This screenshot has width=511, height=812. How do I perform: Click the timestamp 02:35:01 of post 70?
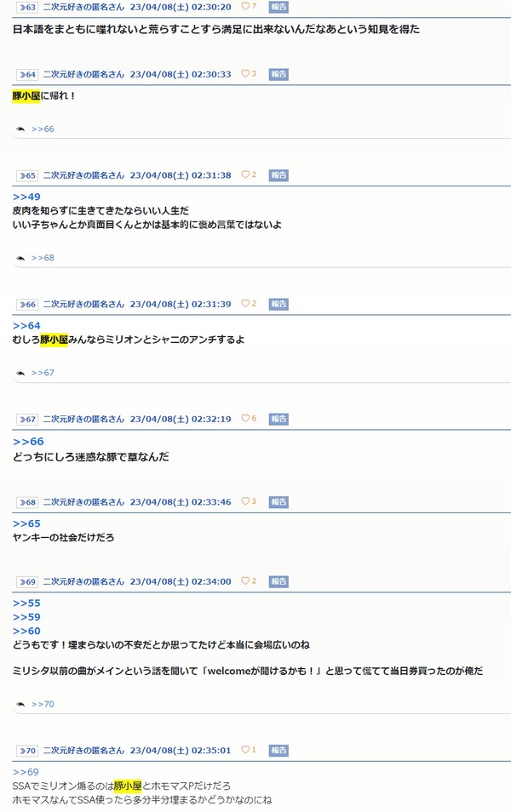(211, 751)
